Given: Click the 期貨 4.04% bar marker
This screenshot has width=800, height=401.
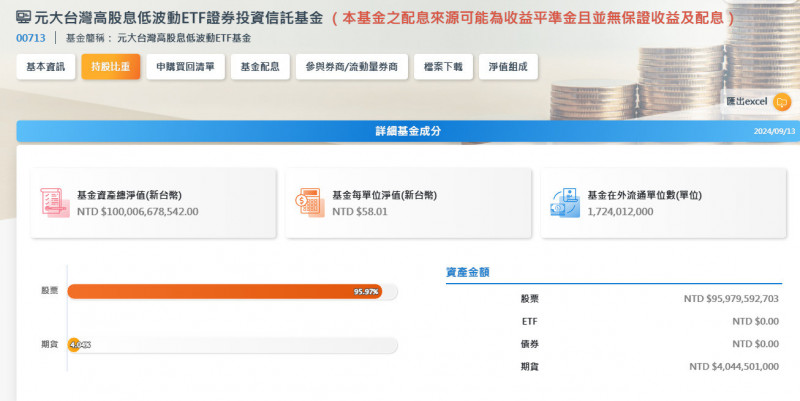Looking at the screenshot, I should (74, 345).
